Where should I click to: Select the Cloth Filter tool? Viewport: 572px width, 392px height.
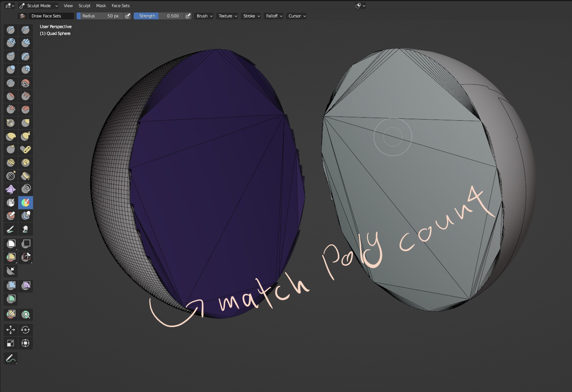pos(25,285)
